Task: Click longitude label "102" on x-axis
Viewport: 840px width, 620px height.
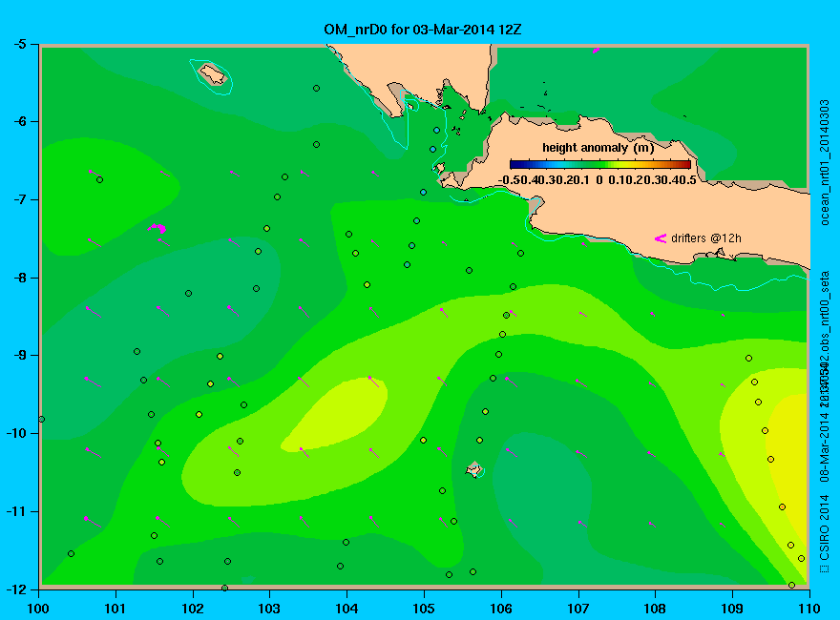Action: [x=192, y=609]
